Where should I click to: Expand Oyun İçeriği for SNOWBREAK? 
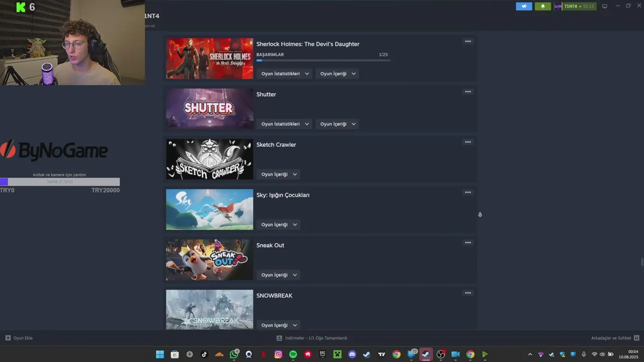pyautogui.click(x=278, y=325)
